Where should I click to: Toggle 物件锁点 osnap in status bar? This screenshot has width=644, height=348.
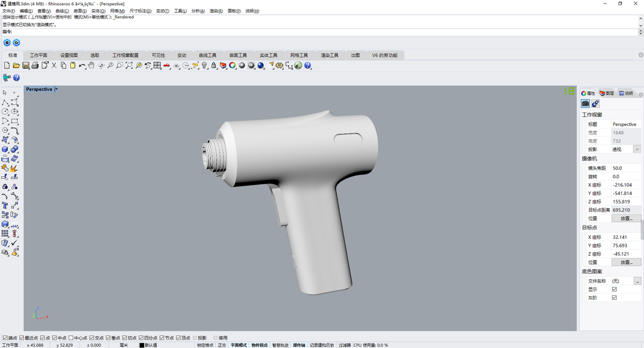(x=260, y=345)
